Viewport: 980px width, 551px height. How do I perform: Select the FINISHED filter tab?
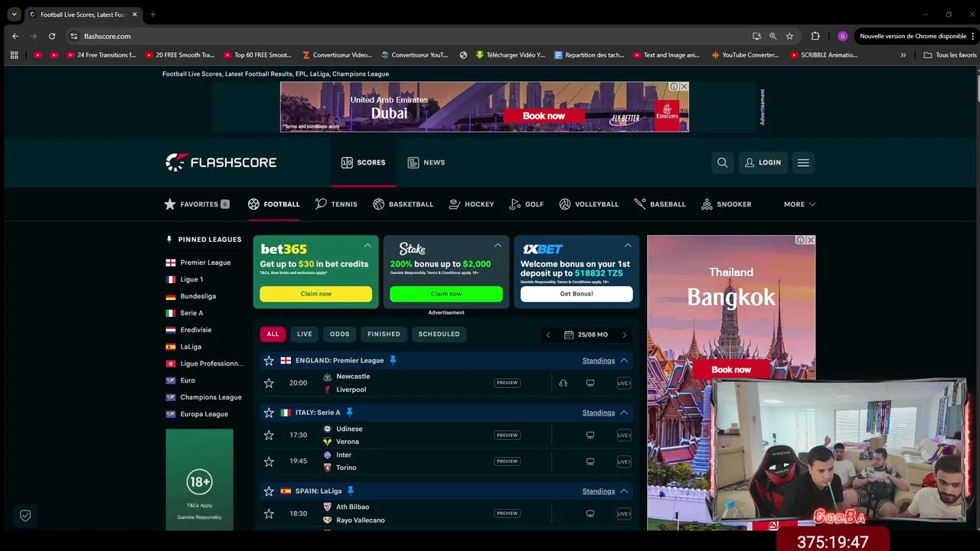point(384,334)
